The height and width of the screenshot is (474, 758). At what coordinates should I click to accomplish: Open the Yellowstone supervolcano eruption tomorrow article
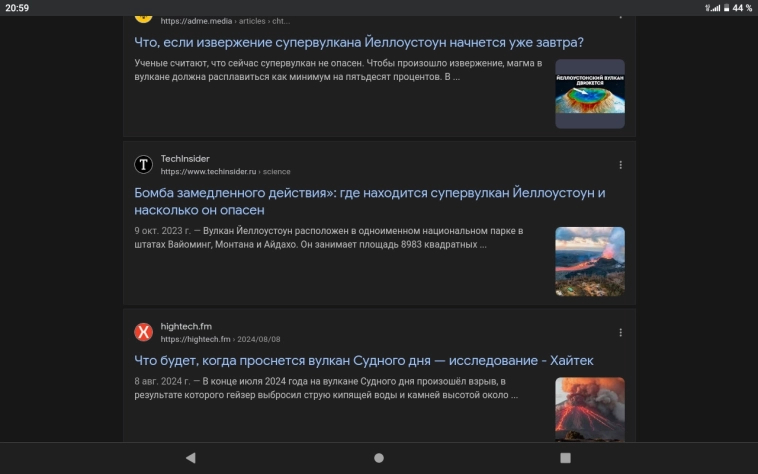[359, 43]
